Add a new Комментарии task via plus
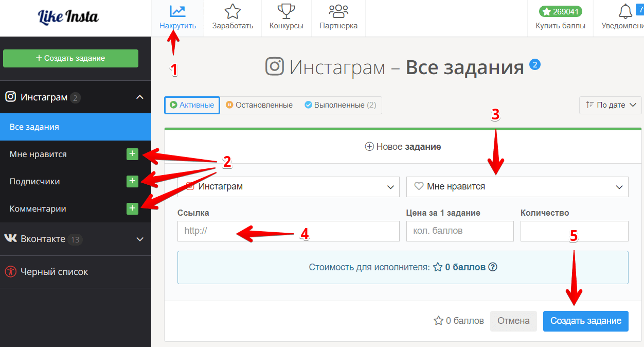 pos(132,208)
